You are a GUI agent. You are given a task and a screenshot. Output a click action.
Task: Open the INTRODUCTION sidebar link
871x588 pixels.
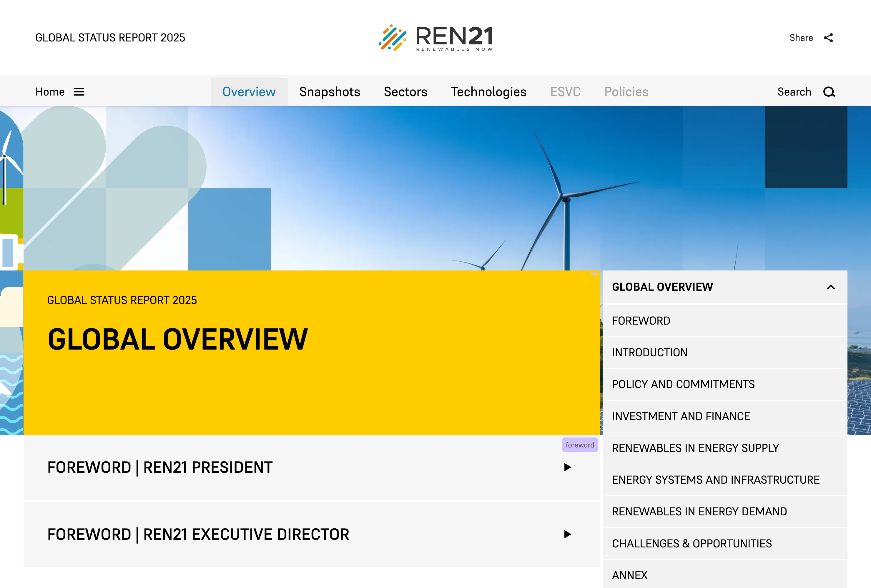click(x=649, y=353)
